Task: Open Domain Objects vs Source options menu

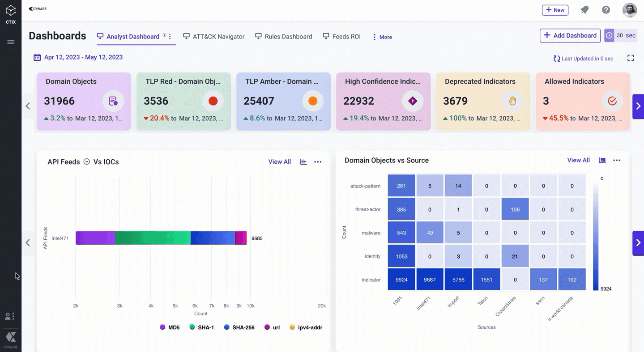Action: click(617, 161)
